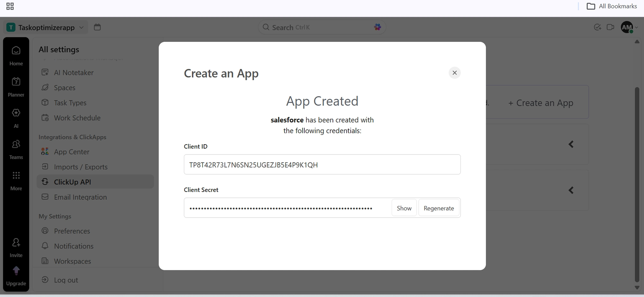This screenshot has height=297, width=644.
Task: Click + Create an App button
Action: tap(540, 103)
